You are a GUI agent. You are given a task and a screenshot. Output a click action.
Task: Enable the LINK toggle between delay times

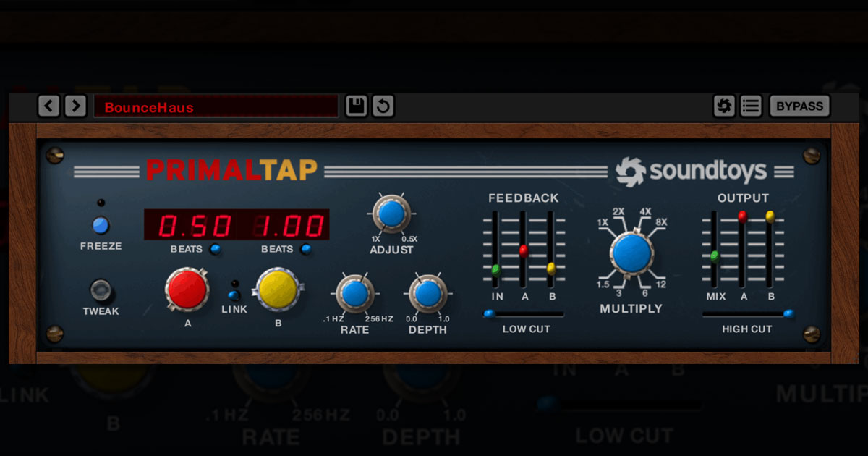coord(233,295)
